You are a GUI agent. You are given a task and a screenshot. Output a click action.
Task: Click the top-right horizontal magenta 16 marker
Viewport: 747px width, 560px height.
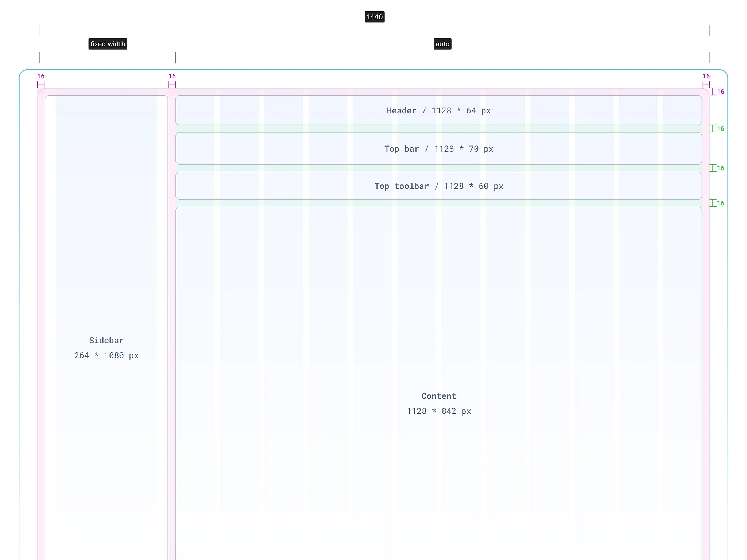tap(706, 77)
